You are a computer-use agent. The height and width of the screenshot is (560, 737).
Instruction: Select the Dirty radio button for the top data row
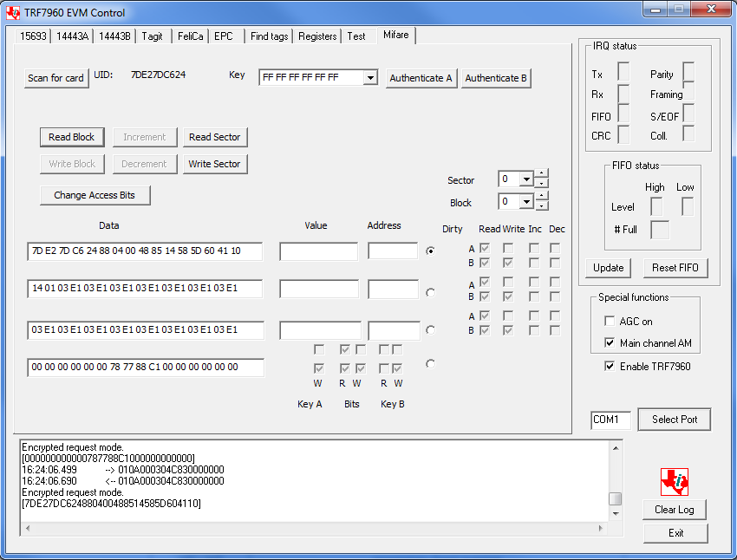[430, 251]
